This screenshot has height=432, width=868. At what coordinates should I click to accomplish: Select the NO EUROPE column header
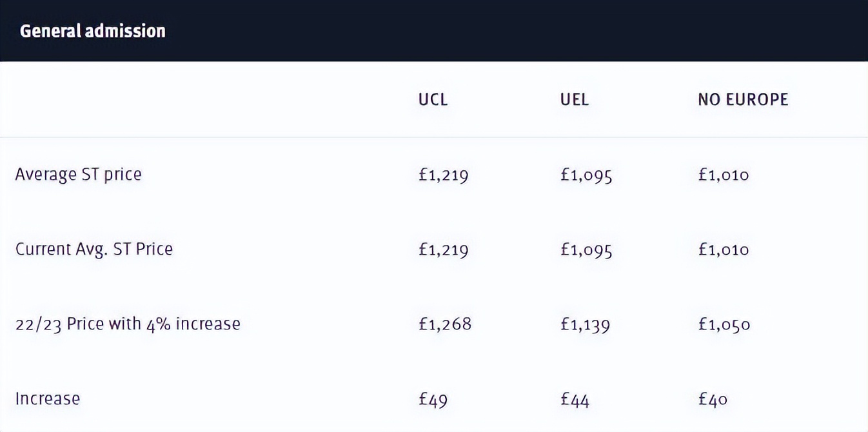point(743,99)
